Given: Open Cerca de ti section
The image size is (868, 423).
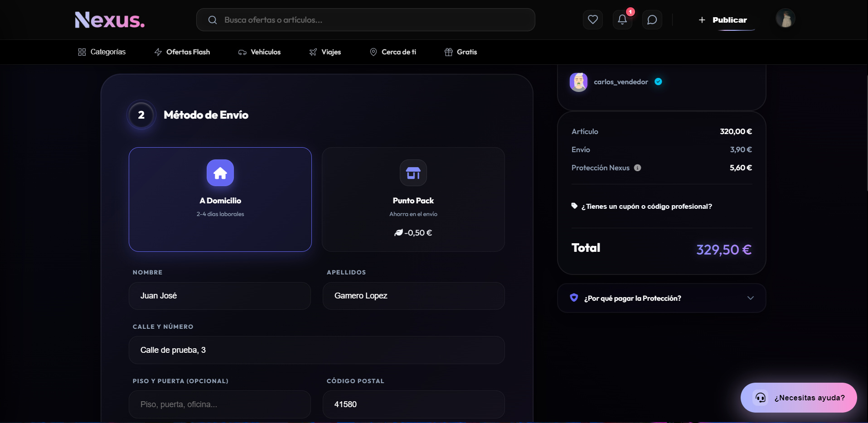Looking at the screenshot, I should (x=393, y=52).
